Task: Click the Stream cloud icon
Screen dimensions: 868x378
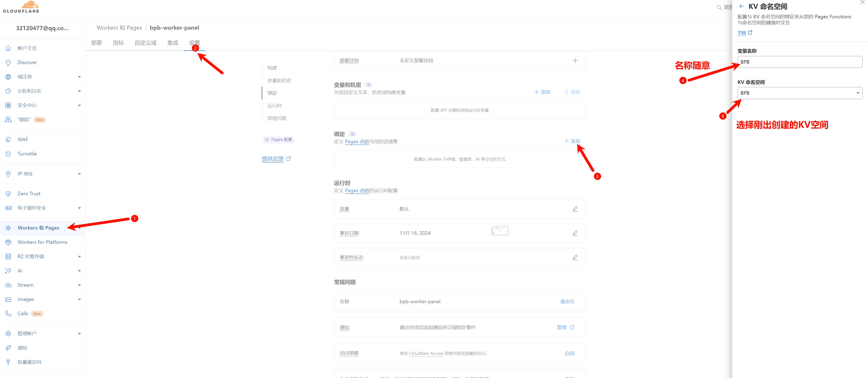Action: [x=8, y=285]
